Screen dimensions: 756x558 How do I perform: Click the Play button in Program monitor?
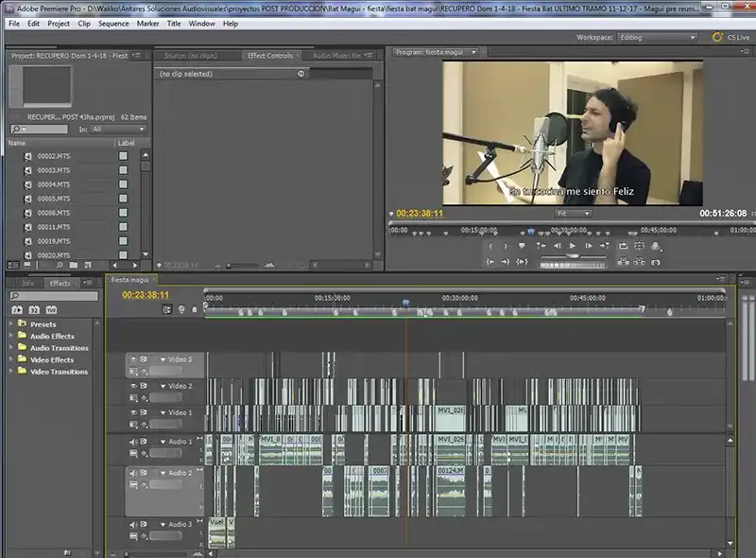(x=572, y=246)
